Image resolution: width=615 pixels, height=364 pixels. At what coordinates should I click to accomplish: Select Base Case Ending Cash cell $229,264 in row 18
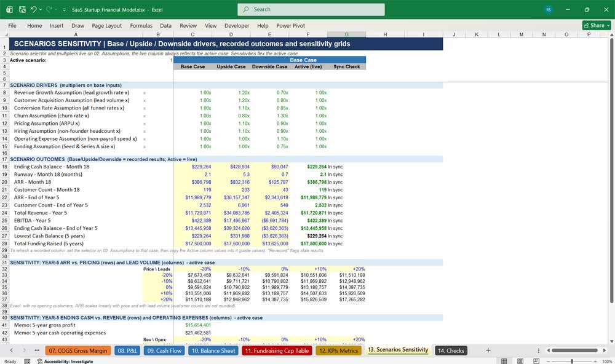pyautogui.click(x=192, y=167)
